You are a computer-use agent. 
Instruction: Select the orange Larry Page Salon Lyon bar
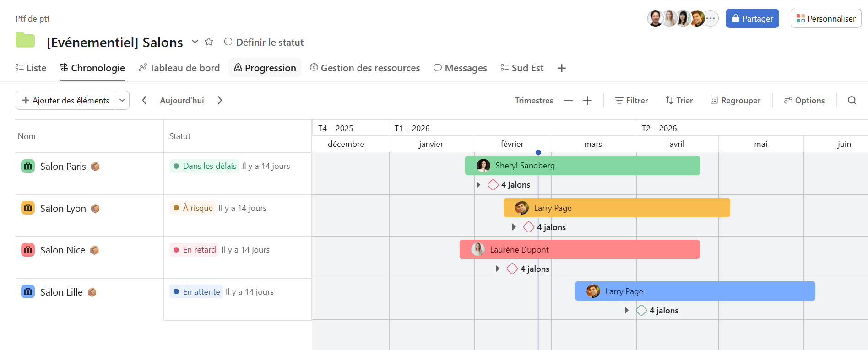pos(641,208)
